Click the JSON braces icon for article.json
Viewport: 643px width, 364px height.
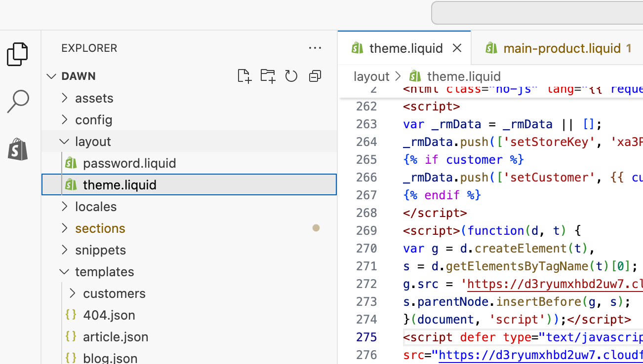(71, 336)
